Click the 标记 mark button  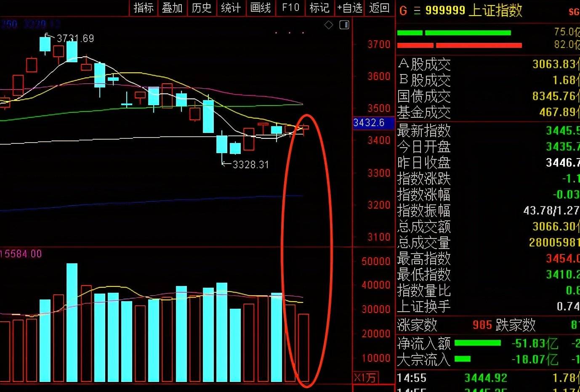[319, 8]
